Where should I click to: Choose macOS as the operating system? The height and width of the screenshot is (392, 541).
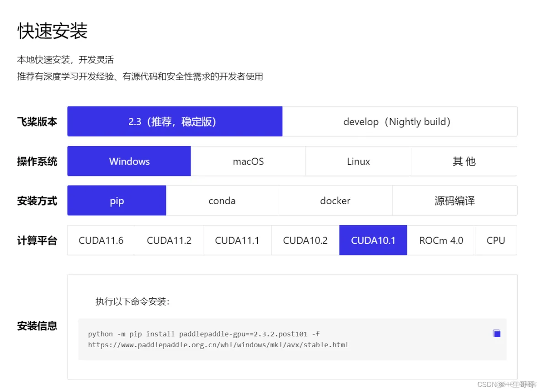[x=248, y=161]
